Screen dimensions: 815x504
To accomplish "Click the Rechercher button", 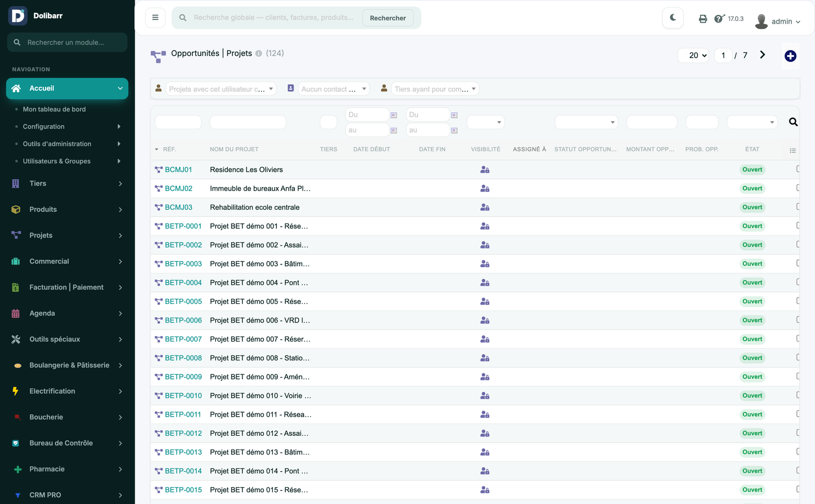I will 387,18.
